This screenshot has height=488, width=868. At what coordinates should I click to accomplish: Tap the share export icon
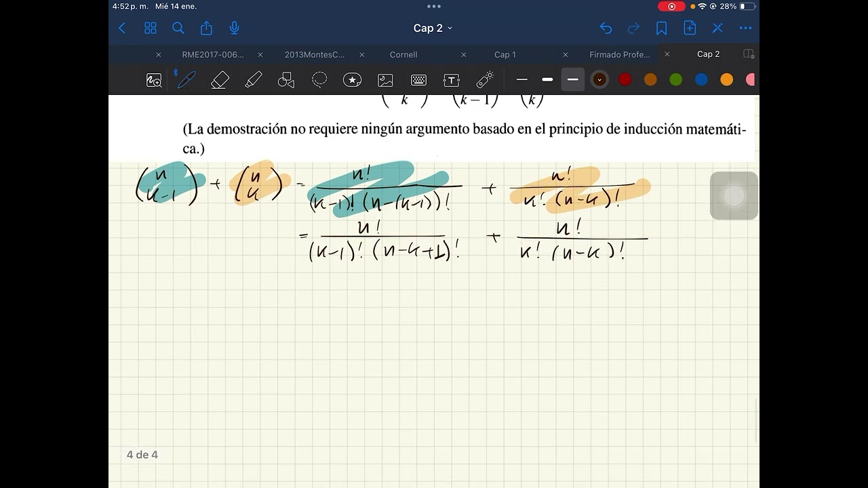coord(206,28)
